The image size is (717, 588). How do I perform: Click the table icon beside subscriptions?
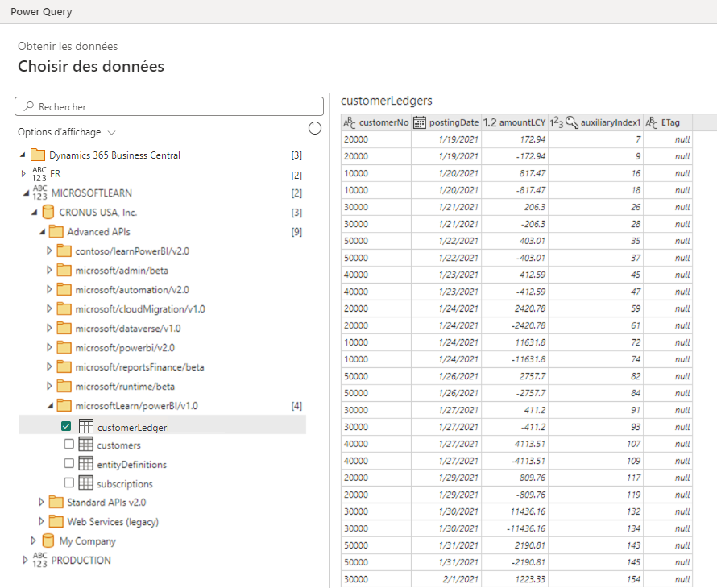(85, 482)
